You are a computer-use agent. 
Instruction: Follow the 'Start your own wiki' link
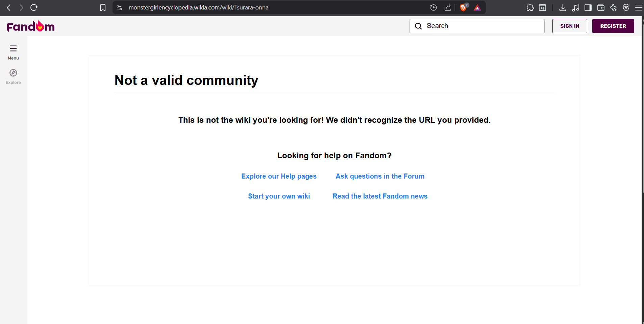pos(279,196)
